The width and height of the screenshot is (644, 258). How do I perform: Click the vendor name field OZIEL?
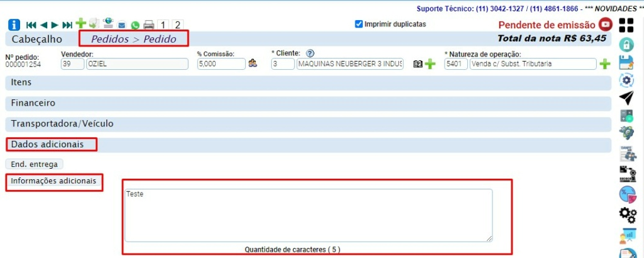click(x=137, y=64)
